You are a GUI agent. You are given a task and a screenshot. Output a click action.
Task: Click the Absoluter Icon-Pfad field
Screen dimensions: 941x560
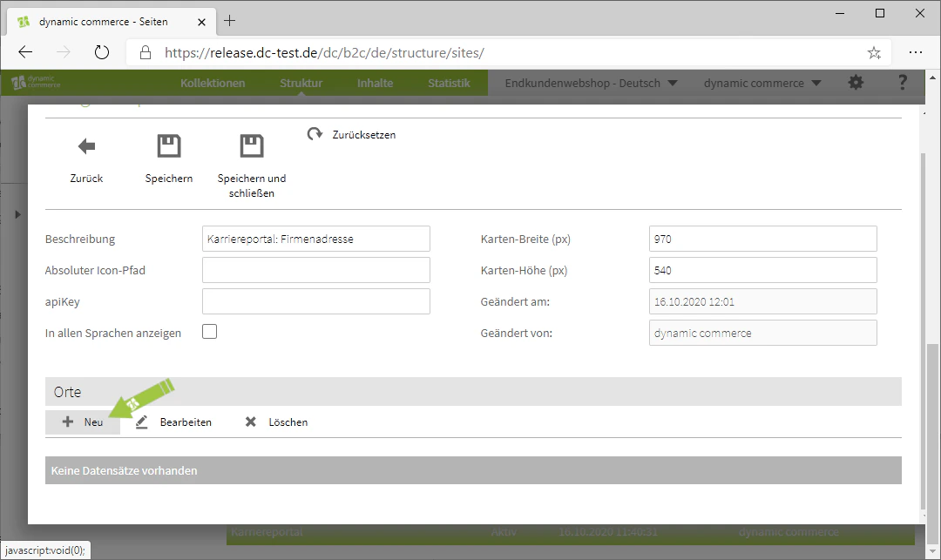click(315, 270)
